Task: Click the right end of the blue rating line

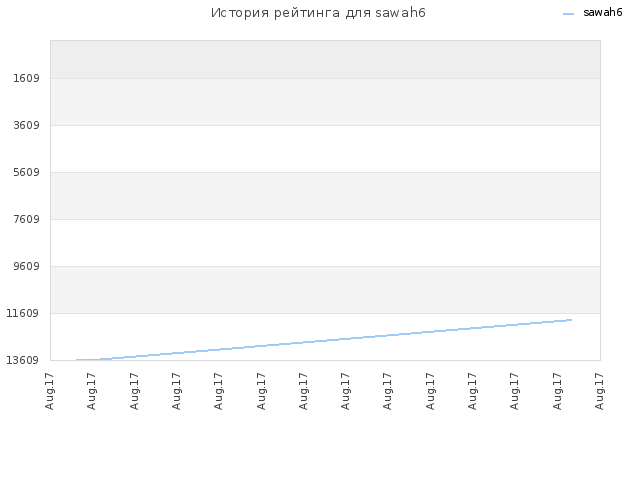Action: pos(571,320)
